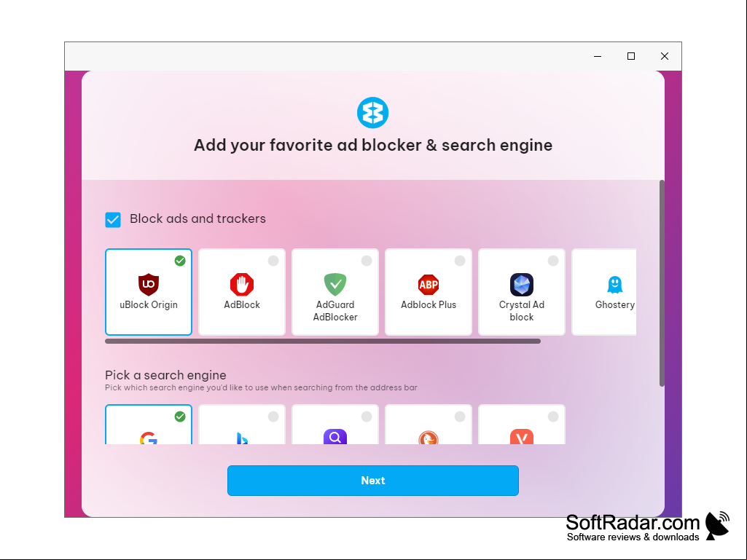
Task: Select the Adblock Plus radio button
Action: (460, 261)
